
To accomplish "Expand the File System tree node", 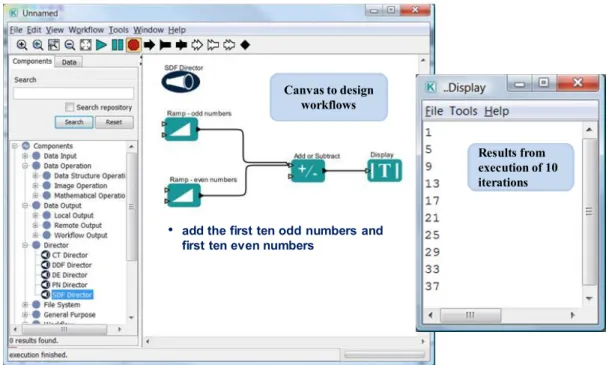I will tap(25, 304).
